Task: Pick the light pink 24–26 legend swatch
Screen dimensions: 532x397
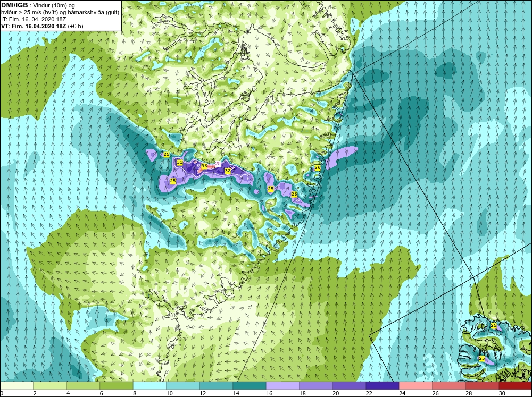Action: click(x=415, y=385)
